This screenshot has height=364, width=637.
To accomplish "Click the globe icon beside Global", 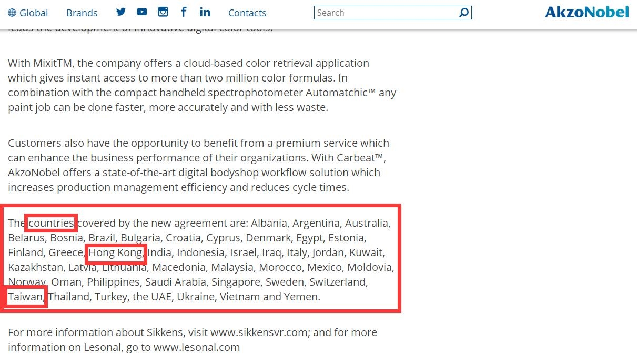I will pos(12,13).
